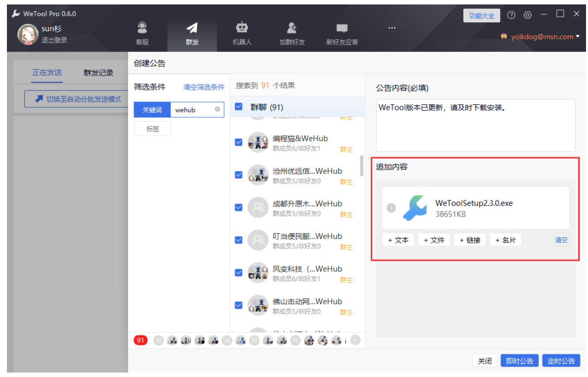Screen dimensions: 588x377
Task: Toggle the 群聊 (91) select-all checkbox
Action: tap(239, 107)
